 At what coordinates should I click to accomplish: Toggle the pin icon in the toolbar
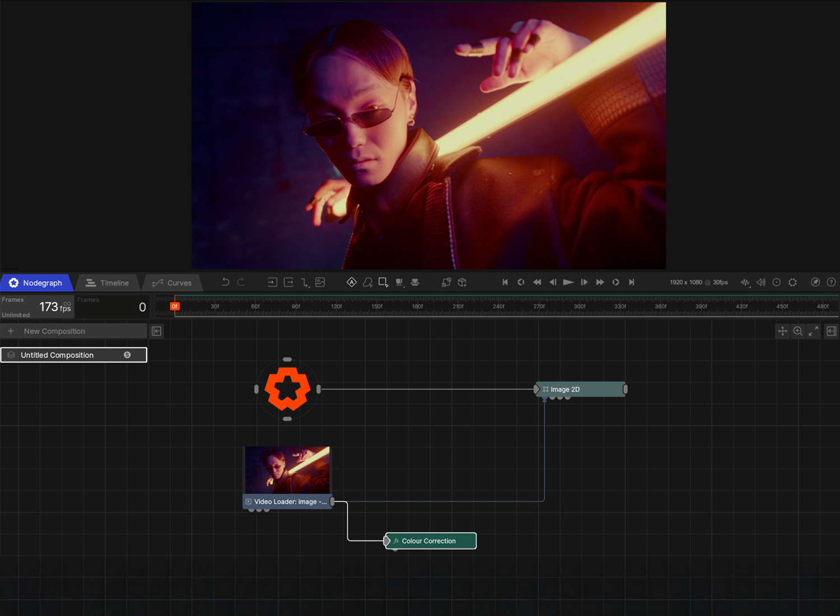click(x=815, y=282)
